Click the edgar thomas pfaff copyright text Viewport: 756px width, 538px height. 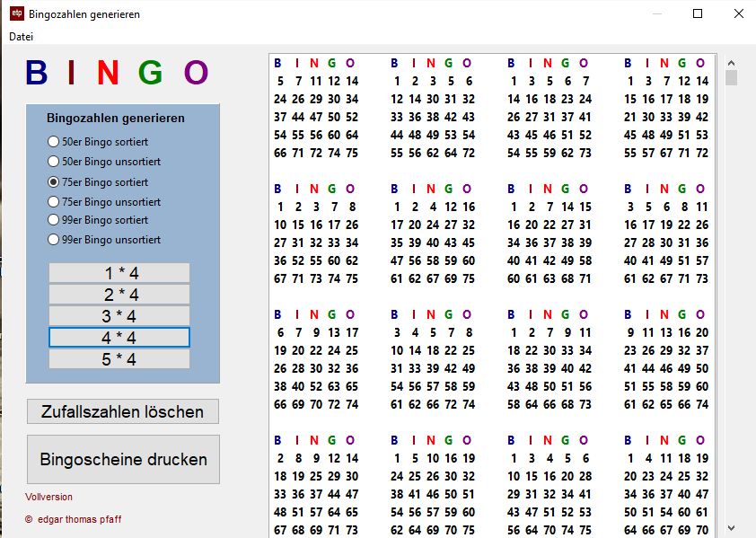(x=75, y=519)
